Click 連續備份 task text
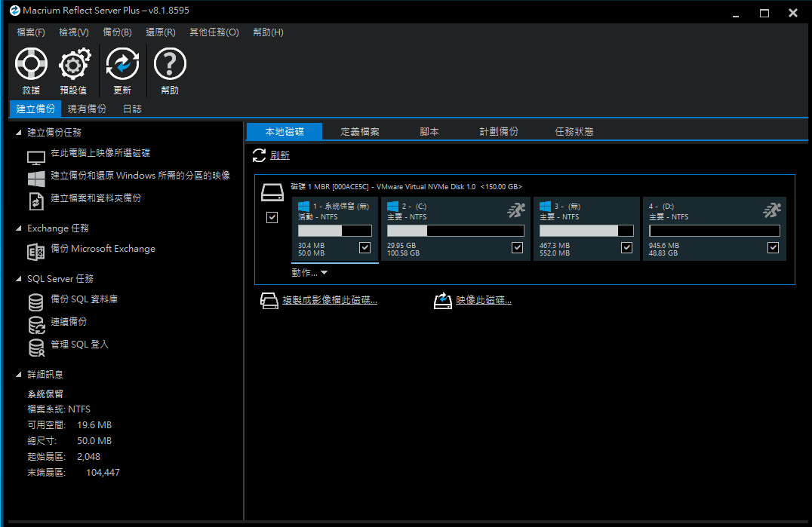812x527 pixels. pyautogui.click(x=69, y=322)
